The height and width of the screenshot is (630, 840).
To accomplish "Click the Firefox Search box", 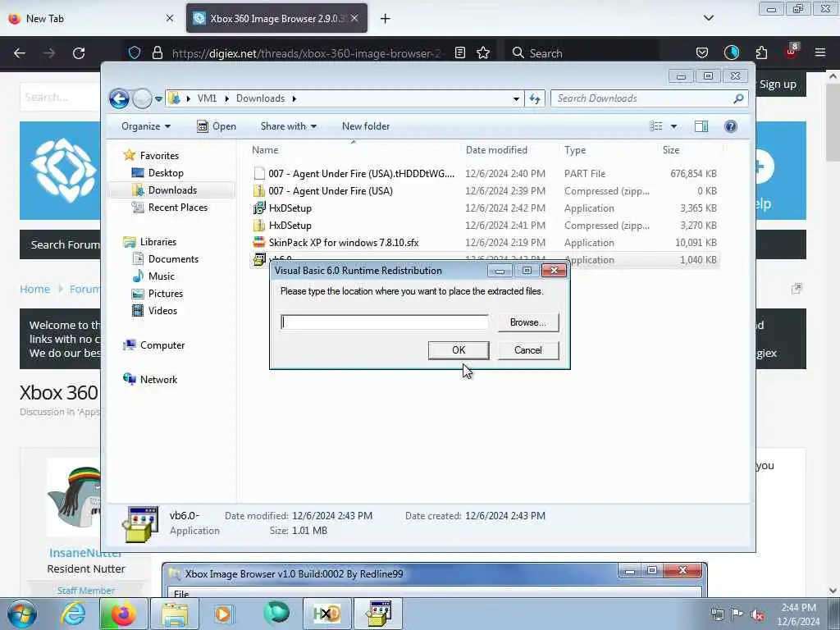I will point(582,53).
